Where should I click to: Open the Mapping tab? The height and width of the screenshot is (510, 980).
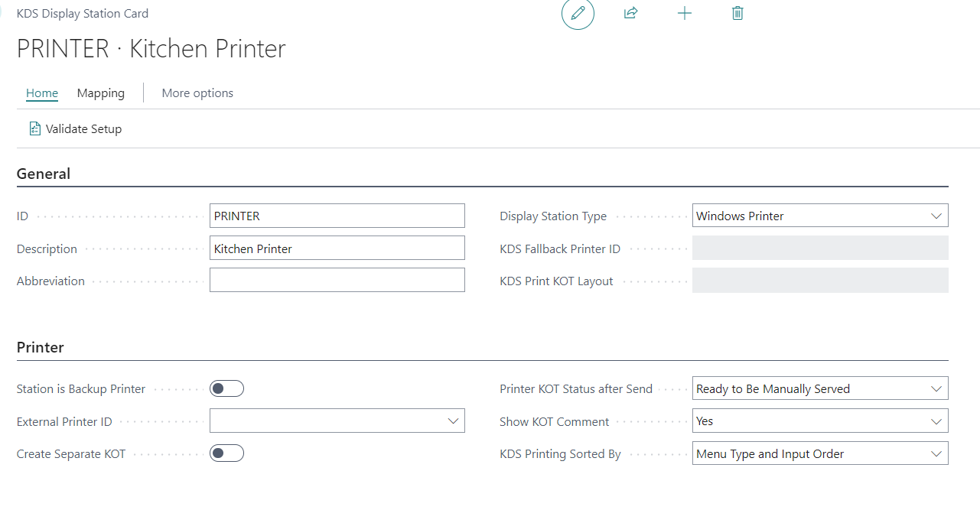click(101, 93)
